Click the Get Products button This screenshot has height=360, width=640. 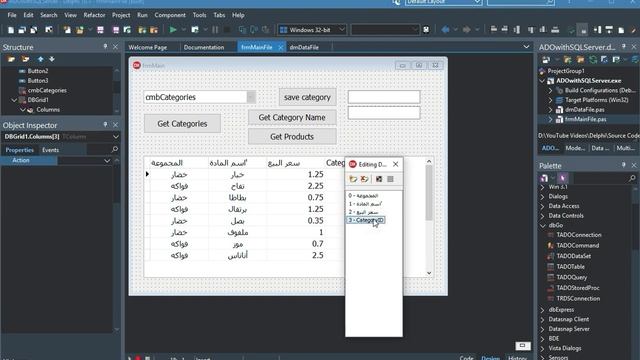pyautogui.click(x=292, y=137)
